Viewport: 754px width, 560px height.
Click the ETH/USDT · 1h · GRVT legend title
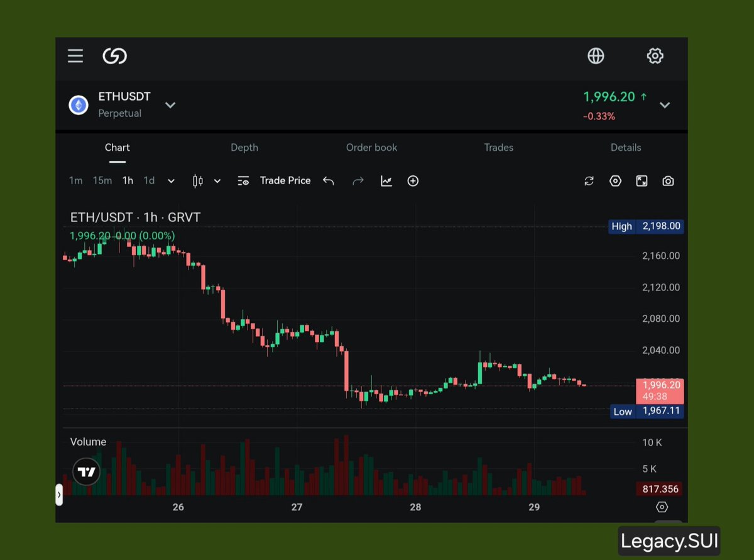coord(135,217)
